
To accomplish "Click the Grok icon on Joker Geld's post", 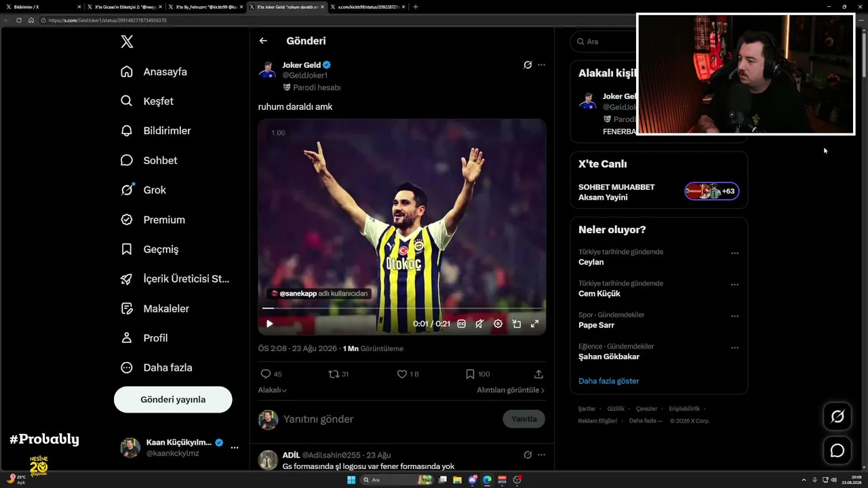I will (528, 65).
